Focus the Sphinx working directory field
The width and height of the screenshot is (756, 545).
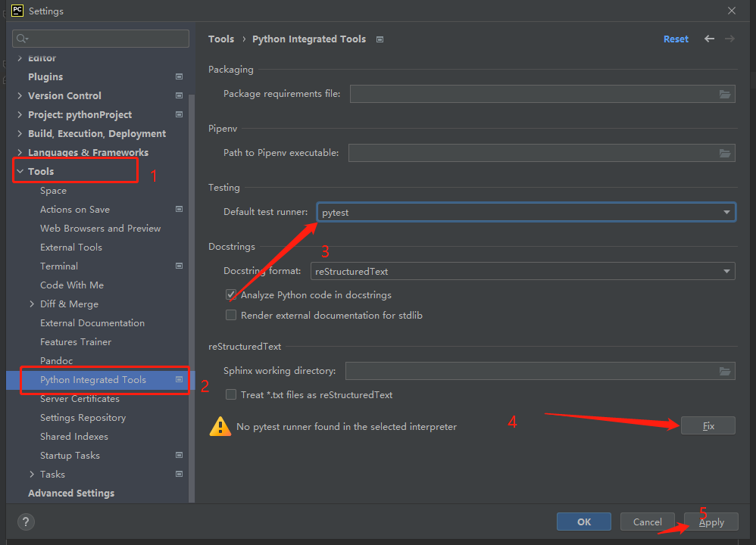[x=540, y=371]
